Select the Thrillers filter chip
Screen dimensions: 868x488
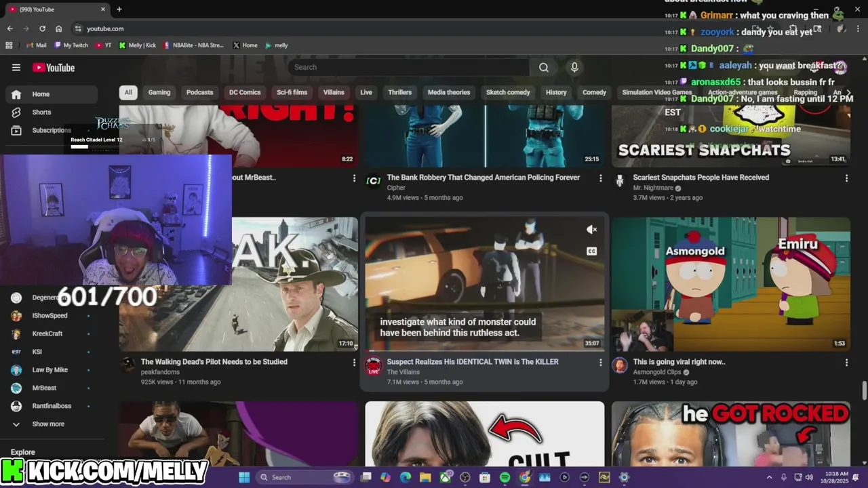click(x=400, y=92)
